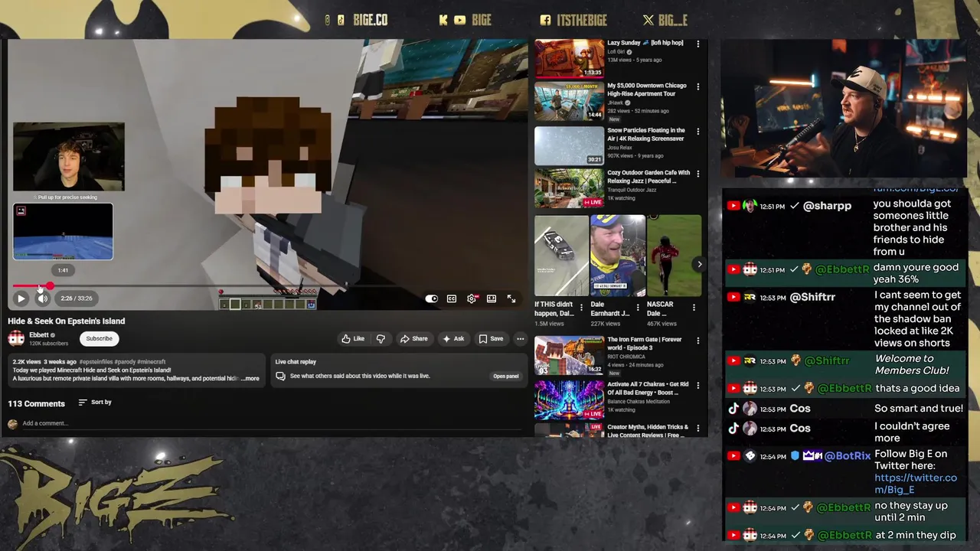
Task: Click the Kick icon in overlay header
Action: point(443,20)
